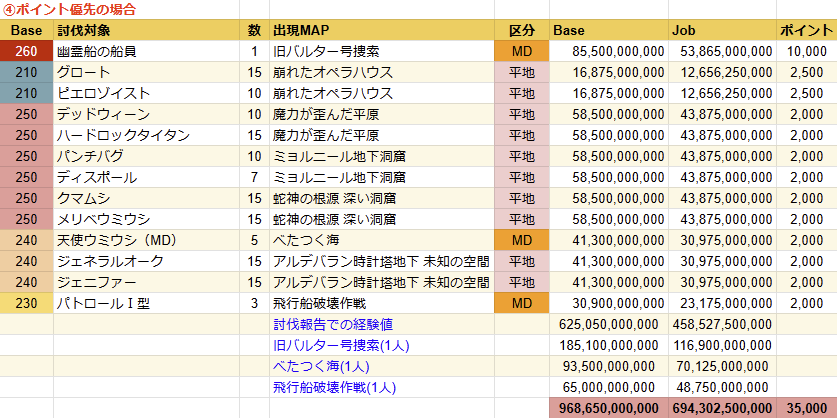Image resolution: width=837 pixels, height=418 pixels.
Task: Click the point value 10,000
Action: [806, 52]
